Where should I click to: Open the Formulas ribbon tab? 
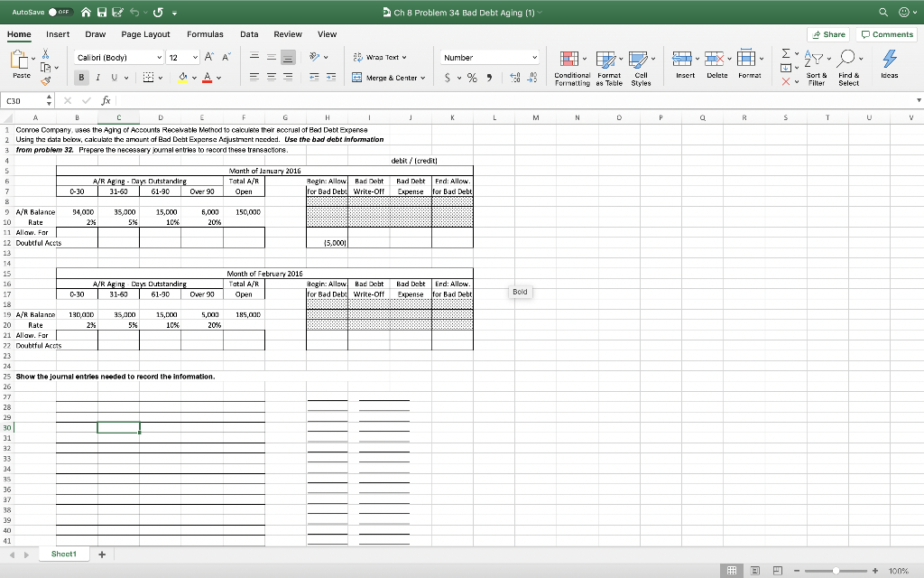(205, 34)
